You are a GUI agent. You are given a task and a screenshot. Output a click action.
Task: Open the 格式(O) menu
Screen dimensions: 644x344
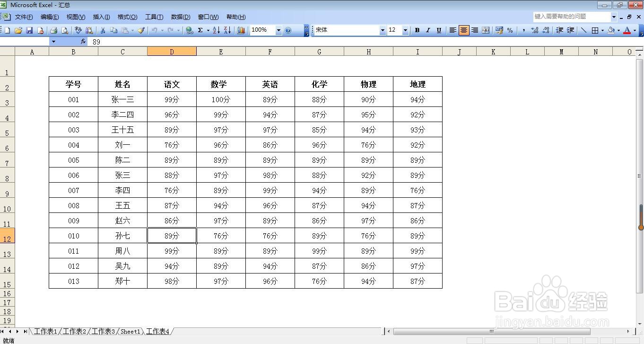point(127,17)
